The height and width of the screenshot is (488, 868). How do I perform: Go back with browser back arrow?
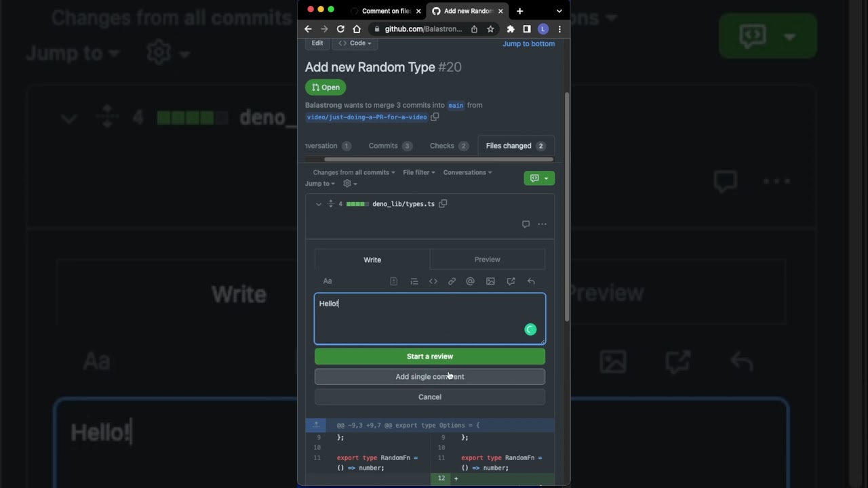(x=308, y=29)
